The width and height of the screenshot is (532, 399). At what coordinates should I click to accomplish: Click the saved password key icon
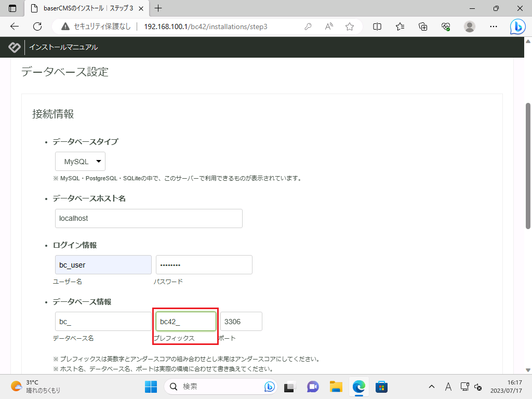point(308,26)
